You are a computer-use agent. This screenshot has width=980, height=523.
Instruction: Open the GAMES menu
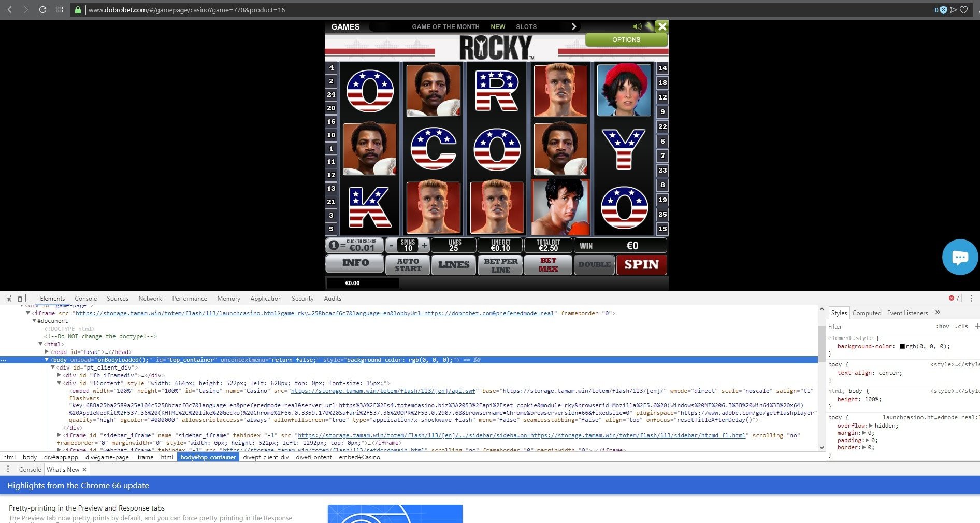[x=345, y=26]
